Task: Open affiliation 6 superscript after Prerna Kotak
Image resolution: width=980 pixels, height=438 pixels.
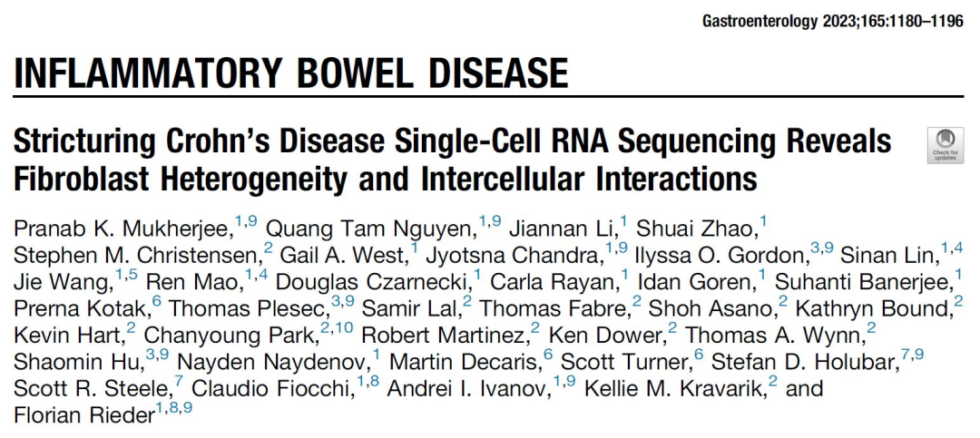Action: pos(156,300)
